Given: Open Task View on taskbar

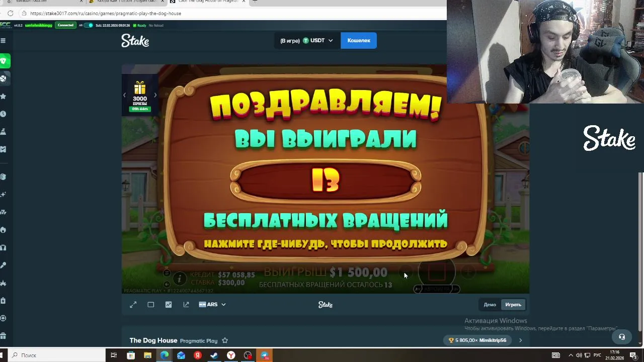Looking at the screenshot, I should tap(114, 355).
